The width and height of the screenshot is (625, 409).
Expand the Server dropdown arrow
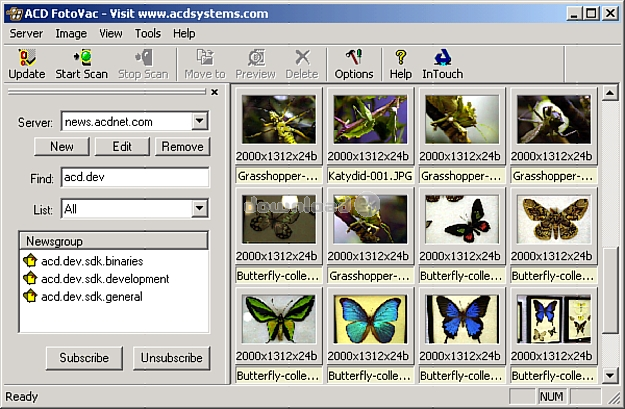[x=199, y=120]
